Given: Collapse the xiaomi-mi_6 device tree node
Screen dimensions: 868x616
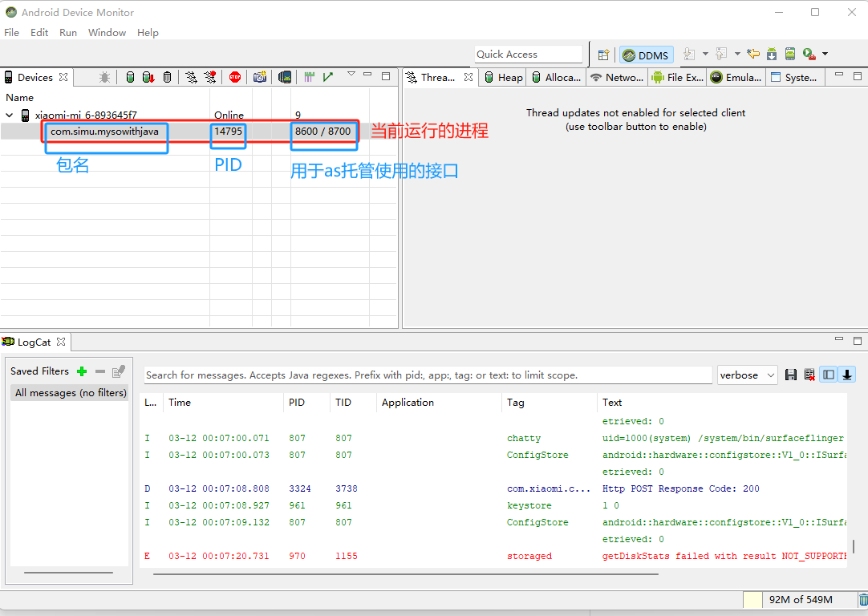Looking at the screenshot, I should click(10, 115).
